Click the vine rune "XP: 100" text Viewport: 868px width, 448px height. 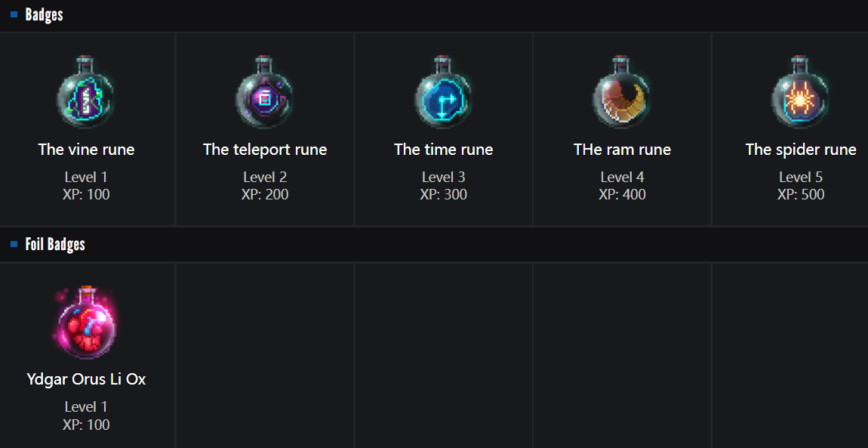tap(86, 195)
